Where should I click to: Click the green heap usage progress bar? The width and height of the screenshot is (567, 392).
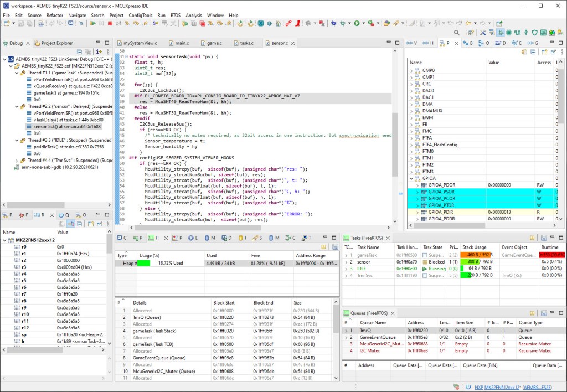[x=144, y=264]
